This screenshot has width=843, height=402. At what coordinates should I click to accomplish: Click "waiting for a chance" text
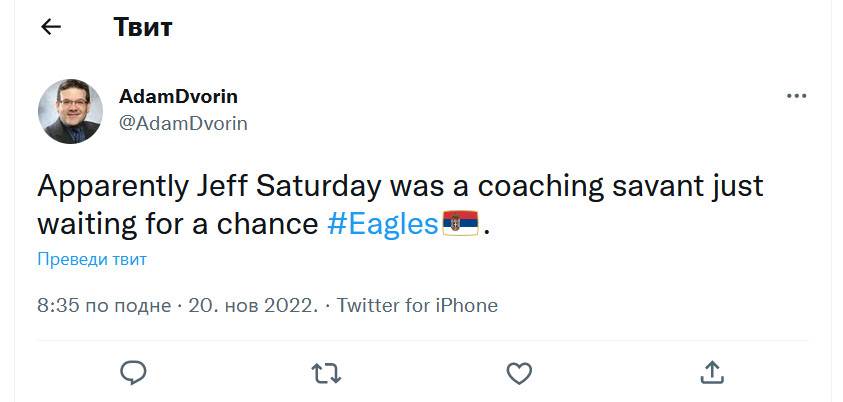click(177, 223)
